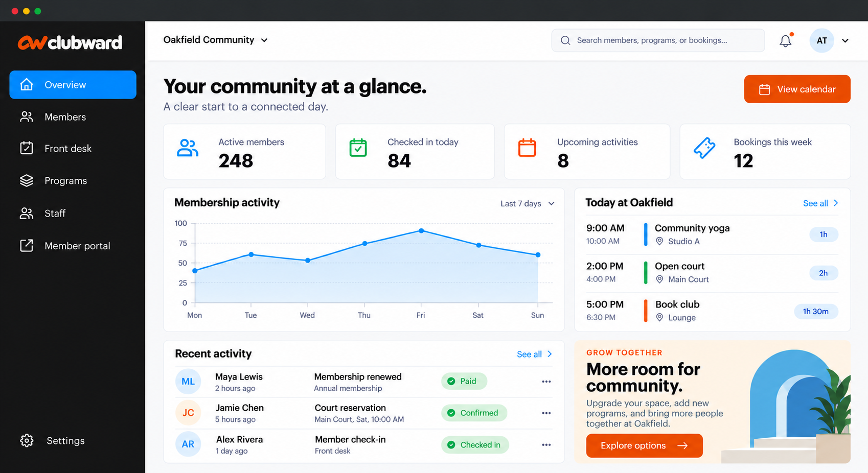Go to Overview in the sidebar

coord(73,85)
